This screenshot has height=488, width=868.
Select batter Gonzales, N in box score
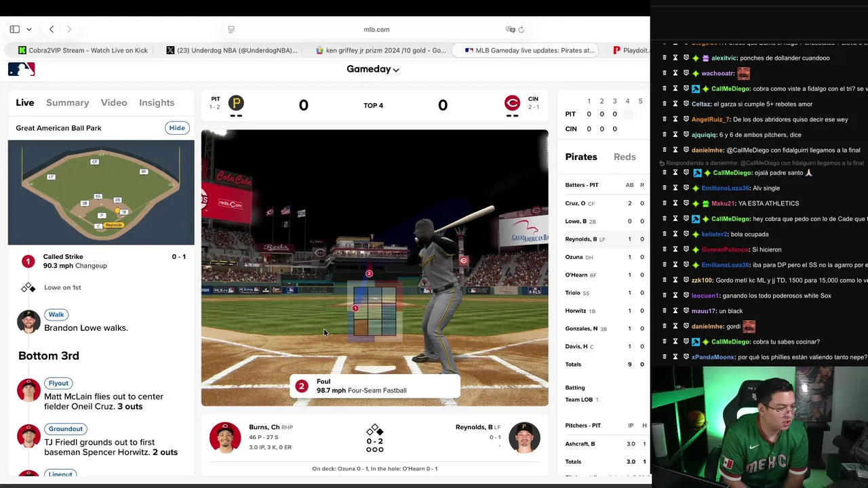pos(581,329)
